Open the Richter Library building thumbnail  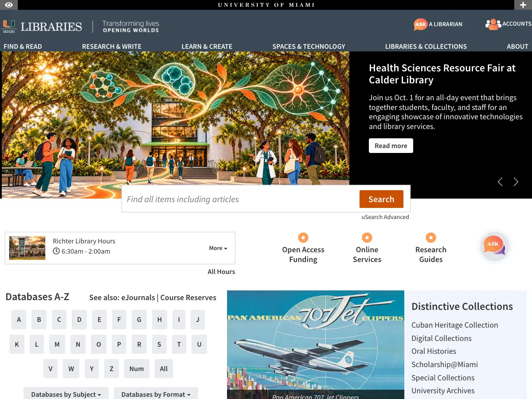click(x=27, y=248)
